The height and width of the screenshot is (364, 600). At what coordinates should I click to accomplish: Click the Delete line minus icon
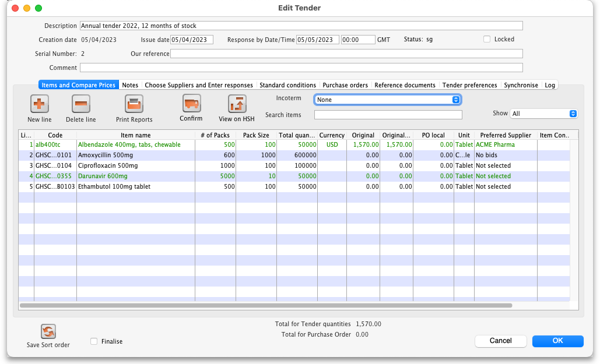tap(80, 104)
